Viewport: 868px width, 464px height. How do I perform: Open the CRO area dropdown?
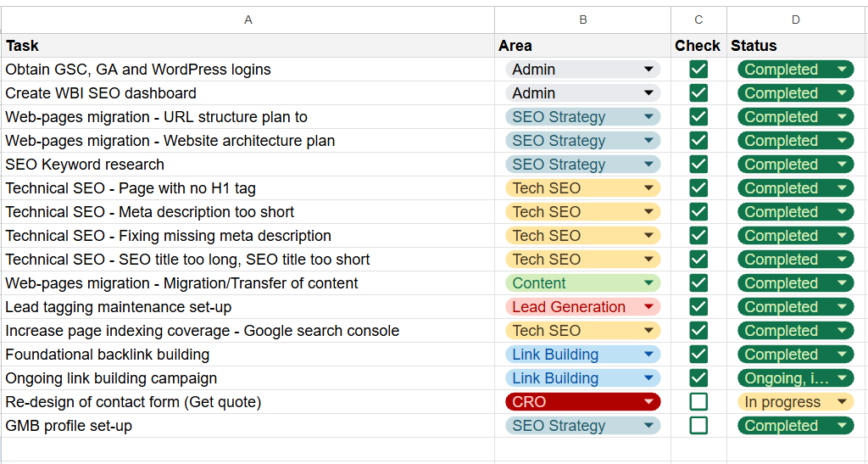[649, 402]
